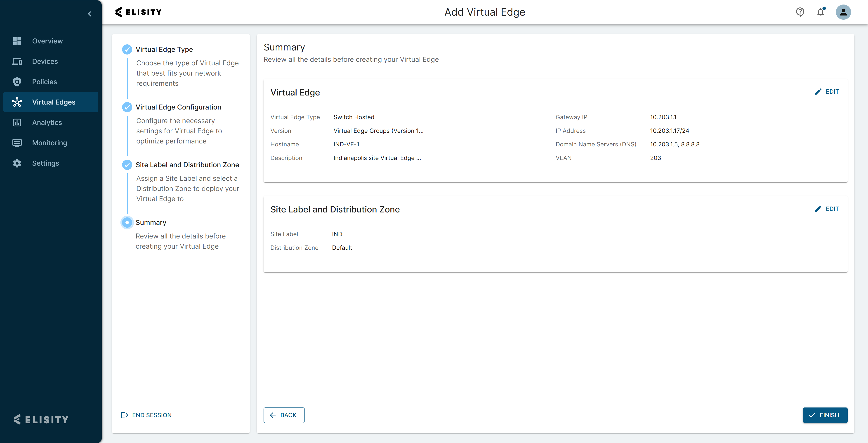Click the Elisity logo at sidebar bottom
This screenshot has width=868, height=443.
pyautogui.click(x=41, y=419)
